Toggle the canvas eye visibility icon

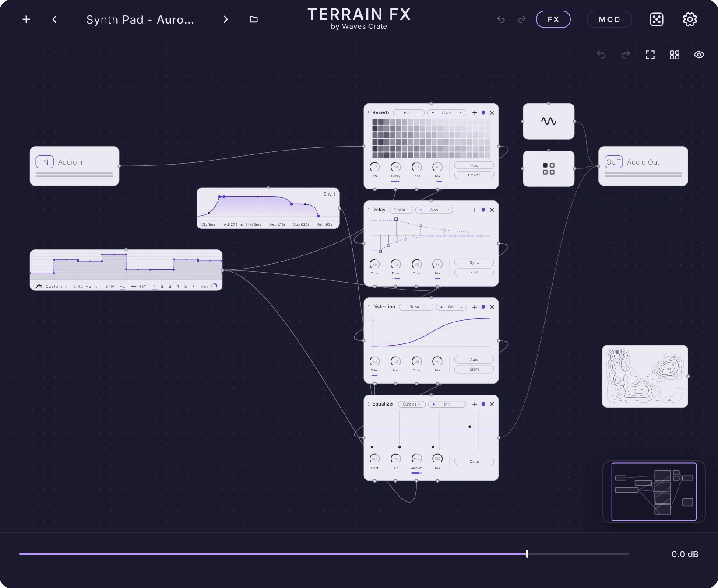(699, 55)
